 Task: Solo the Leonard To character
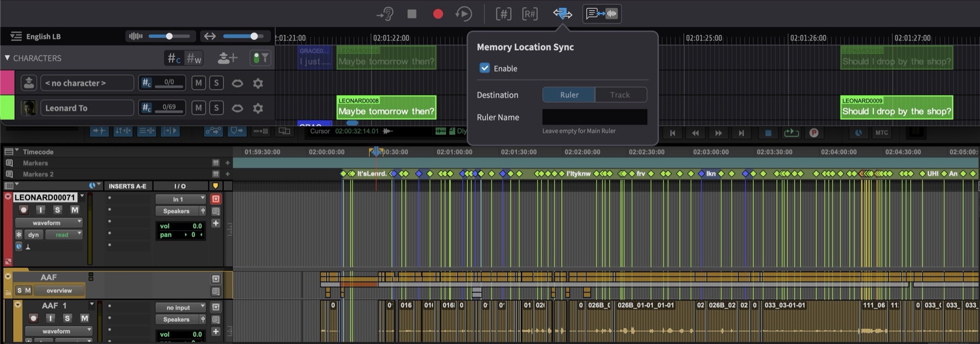(x=216, y=108)
